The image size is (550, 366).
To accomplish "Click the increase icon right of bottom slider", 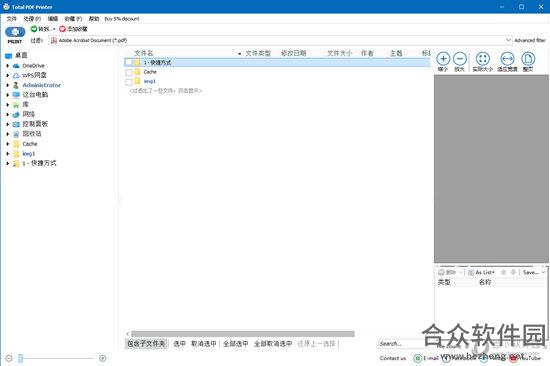I will click(x=103, y=358).
